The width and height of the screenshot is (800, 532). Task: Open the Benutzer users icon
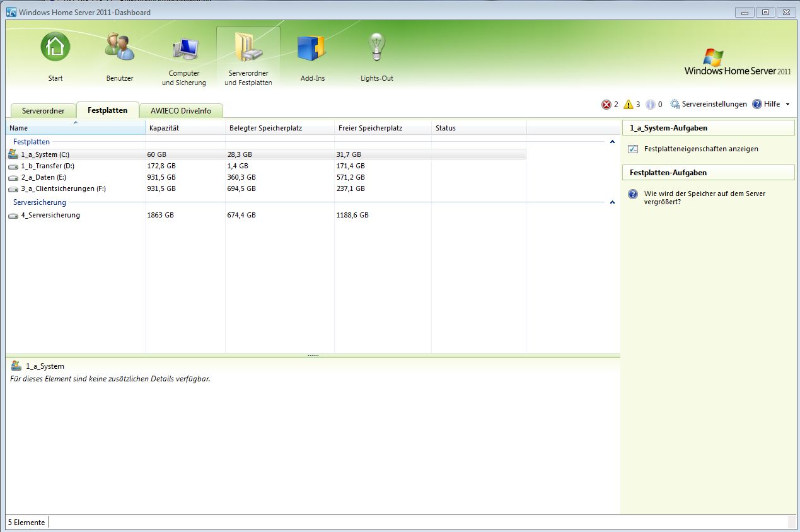click(x=119, y=47)
